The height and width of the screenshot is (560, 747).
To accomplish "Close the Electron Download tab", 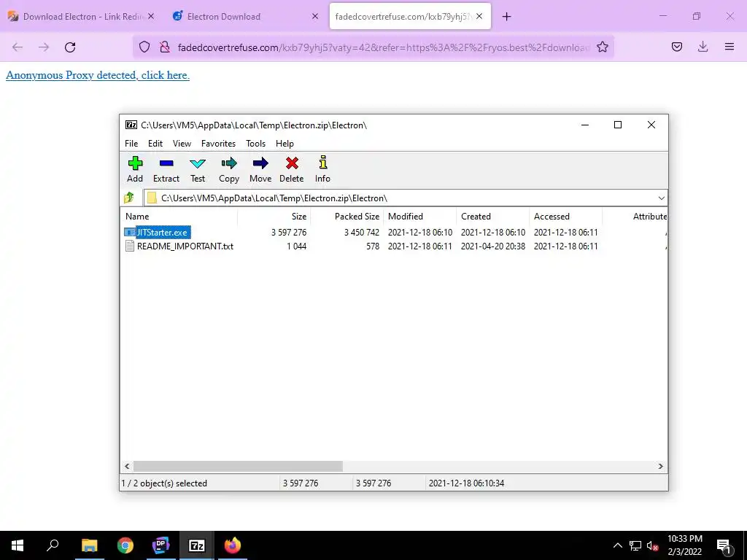I will pyautogui.click(x=315, y=16).
